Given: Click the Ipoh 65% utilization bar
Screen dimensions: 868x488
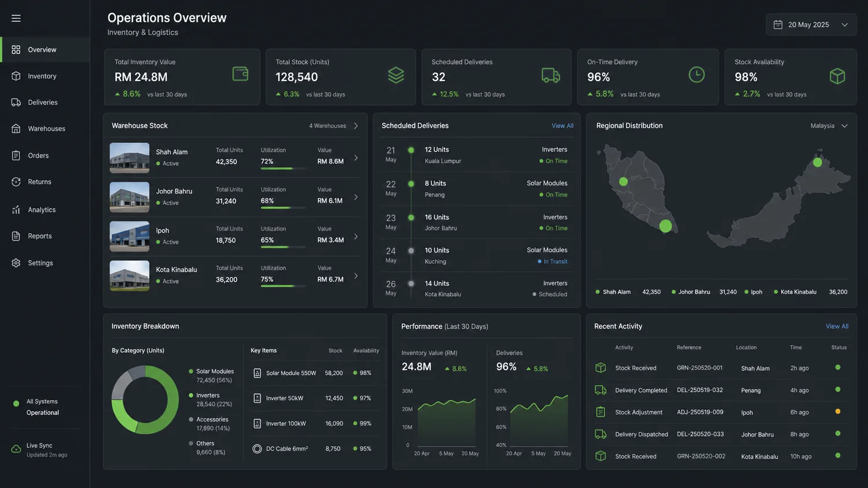Looking at the screenshot, I should click(283, 247).
